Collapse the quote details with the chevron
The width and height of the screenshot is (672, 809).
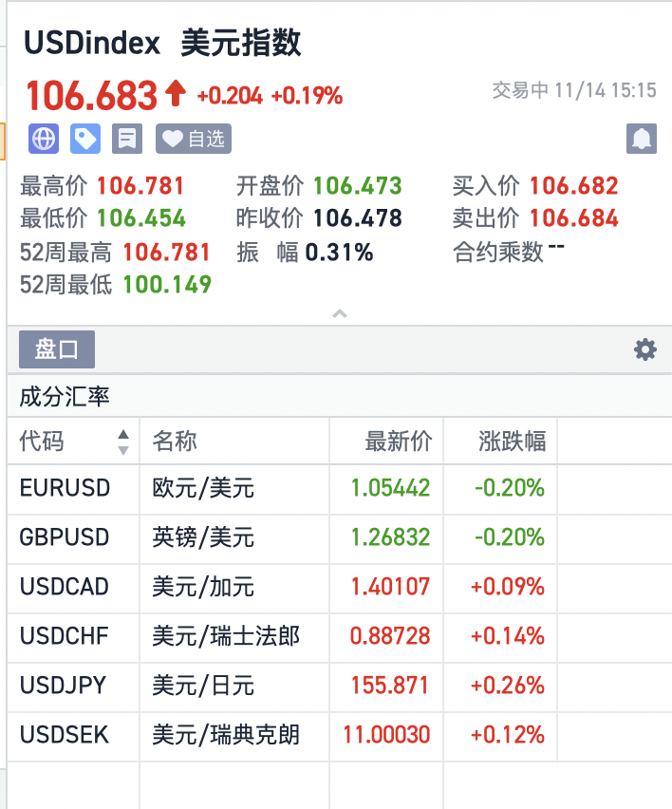339,313
